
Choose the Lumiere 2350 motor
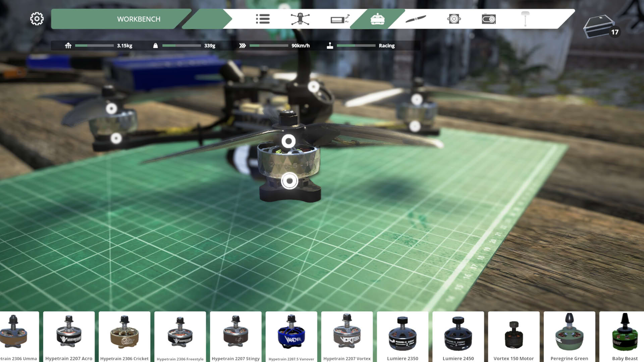[402, 337]
